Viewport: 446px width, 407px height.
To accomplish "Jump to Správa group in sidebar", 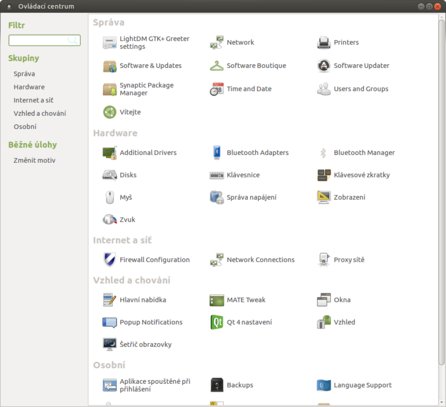I will tap(24, 74).
